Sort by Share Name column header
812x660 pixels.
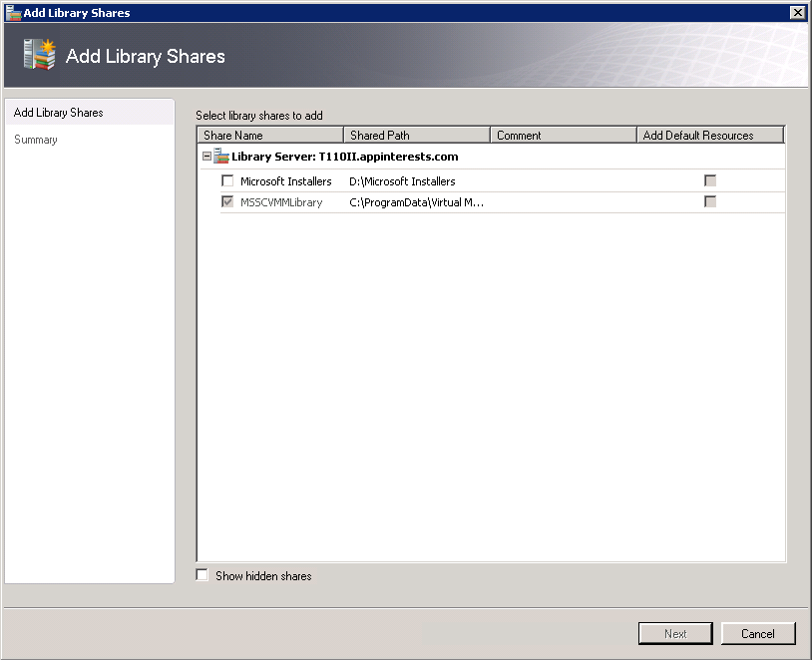269,136
